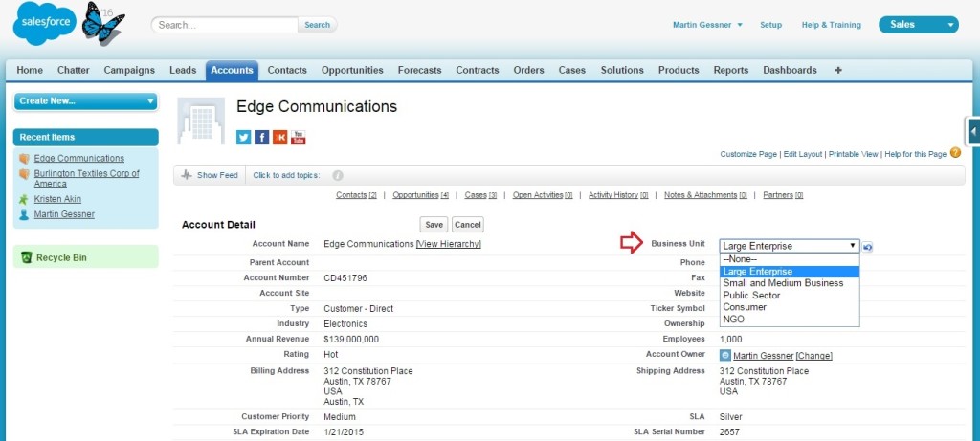Open the Products tab
The height and width of the screenshot is (441, 980).
coord(679,70)
